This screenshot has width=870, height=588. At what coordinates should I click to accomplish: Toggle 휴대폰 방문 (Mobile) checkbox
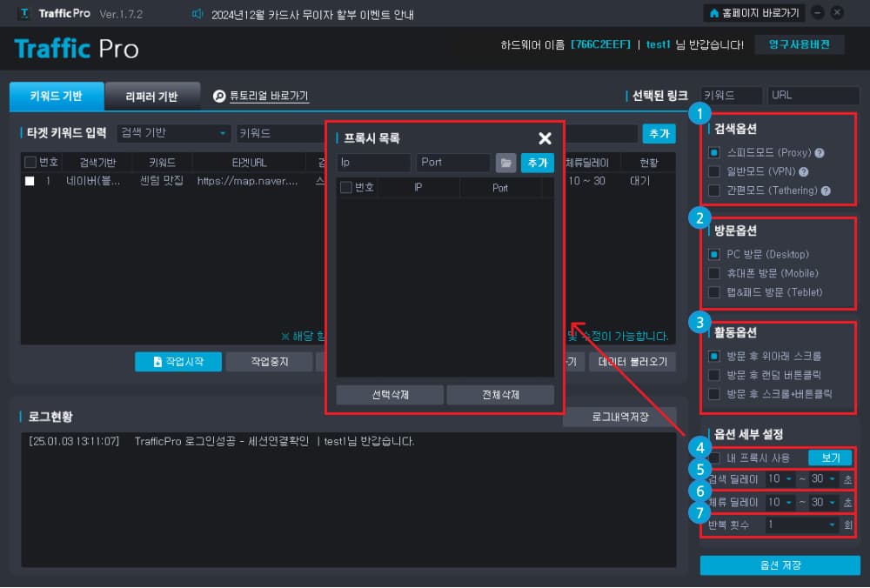[x=714, y=273]
